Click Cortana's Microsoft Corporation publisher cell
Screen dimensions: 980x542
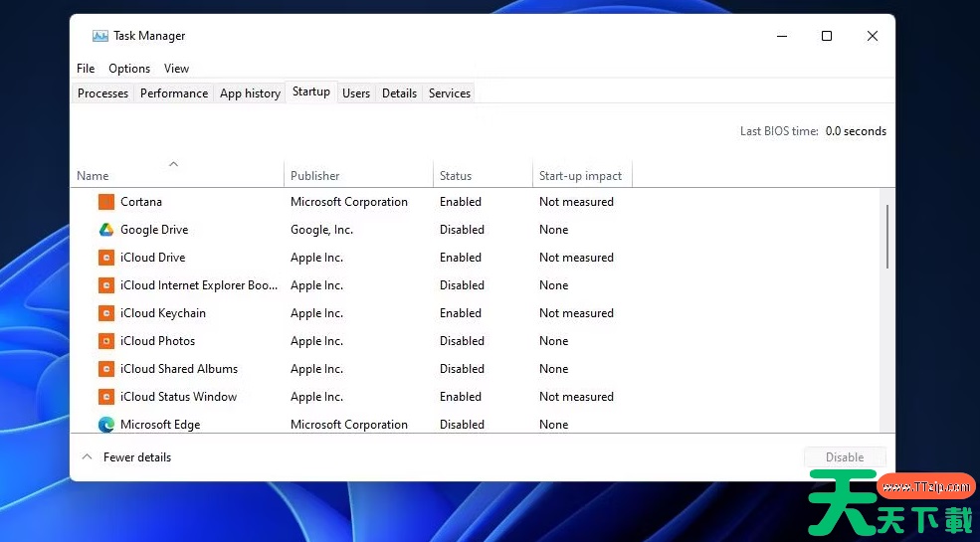[349, 202]
